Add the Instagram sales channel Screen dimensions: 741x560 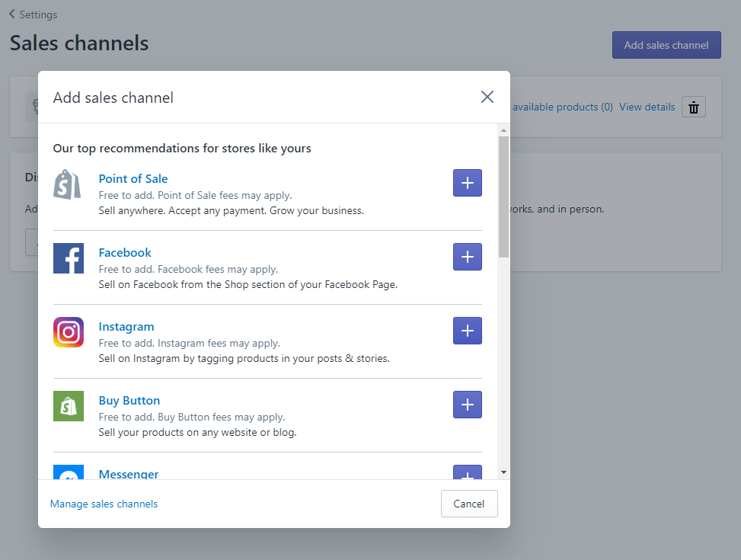(x=468, y=331)
